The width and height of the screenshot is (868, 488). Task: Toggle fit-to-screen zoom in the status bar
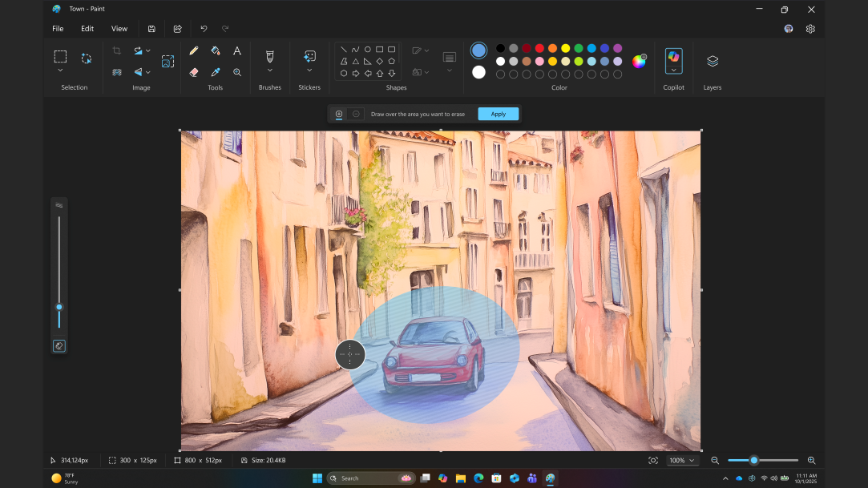[653, 460]
